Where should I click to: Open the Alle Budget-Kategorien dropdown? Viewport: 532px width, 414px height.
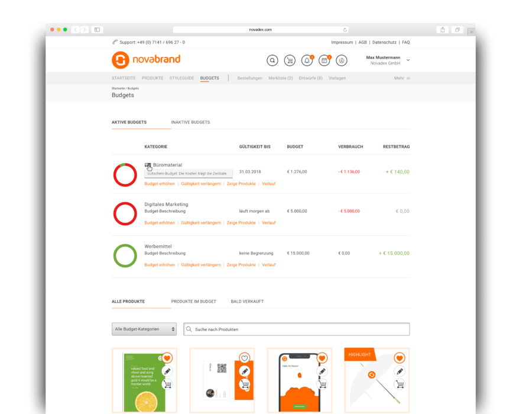(x=144, y=329)
